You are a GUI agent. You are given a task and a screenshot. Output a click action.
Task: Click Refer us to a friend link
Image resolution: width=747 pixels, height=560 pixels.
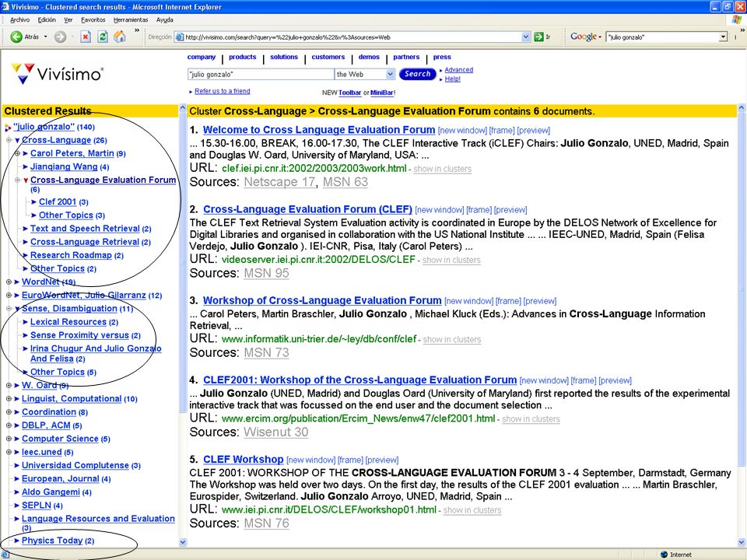[x=222, y=91]
